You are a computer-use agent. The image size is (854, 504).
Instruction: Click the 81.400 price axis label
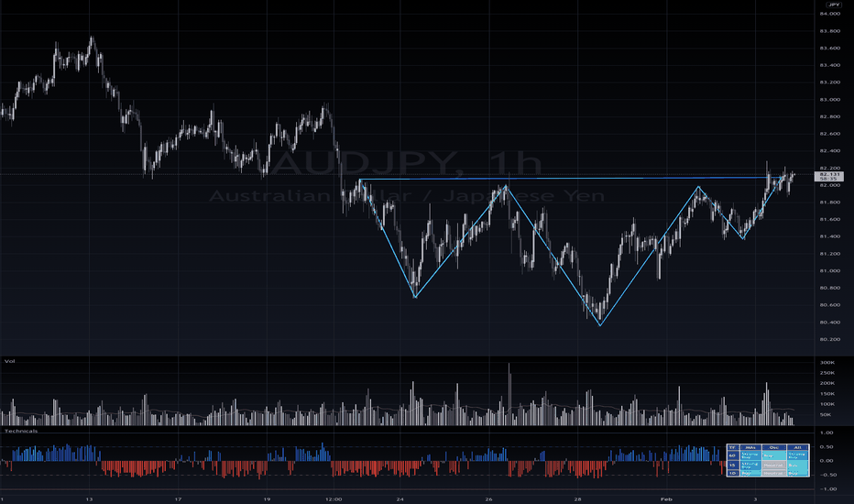829,236
